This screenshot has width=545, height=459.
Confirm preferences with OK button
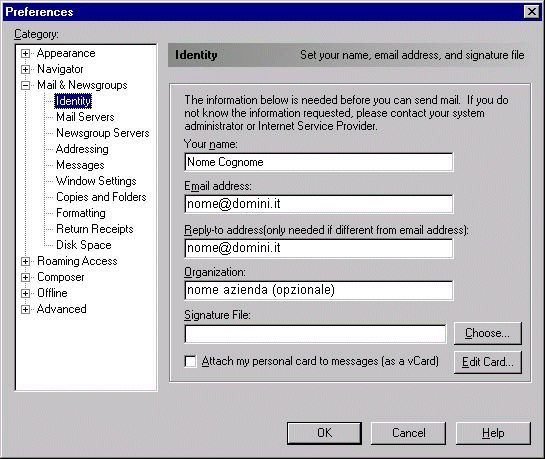click(324, 433)
